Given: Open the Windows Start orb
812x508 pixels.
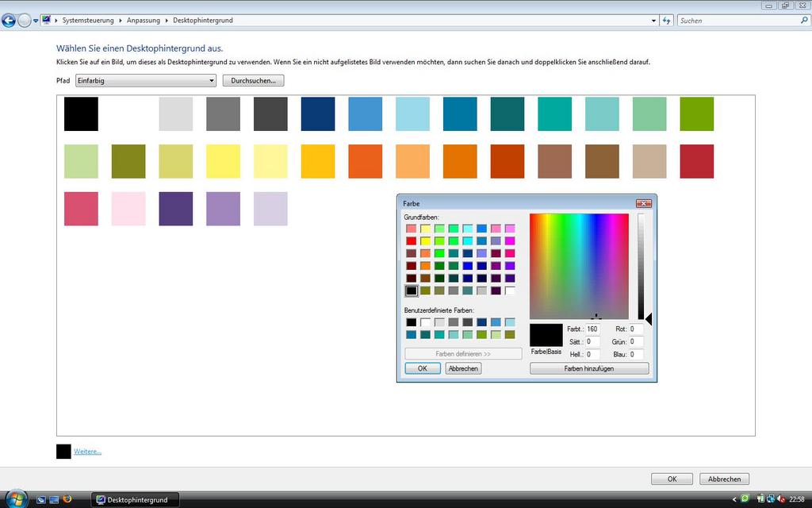Looking at the screenshot, I should coord(16,498).
